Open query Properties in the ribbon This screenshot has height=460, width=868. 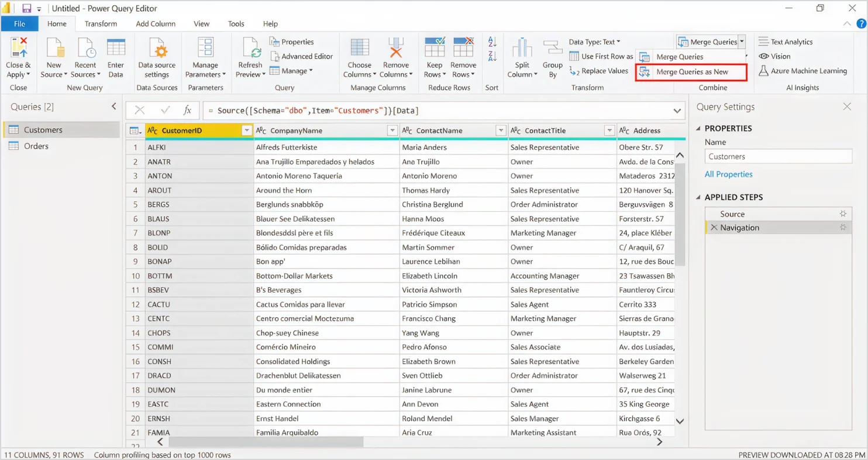(292, 42)
